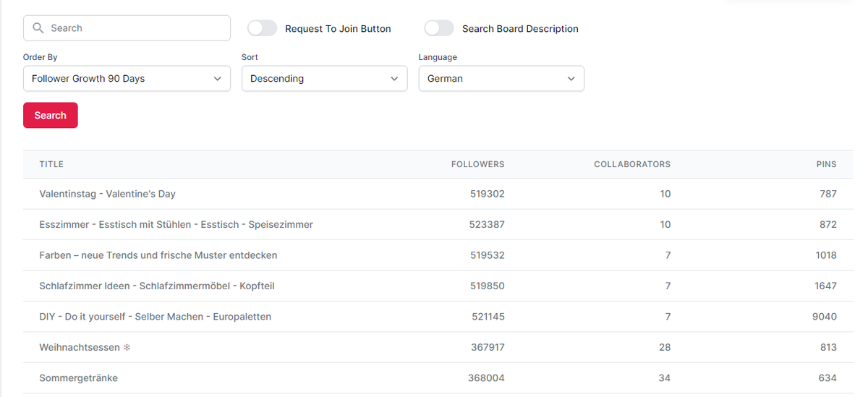The width and height of the screenshot is (868, 397).
Task: Click follower count 523387
Action: [487, 225]
